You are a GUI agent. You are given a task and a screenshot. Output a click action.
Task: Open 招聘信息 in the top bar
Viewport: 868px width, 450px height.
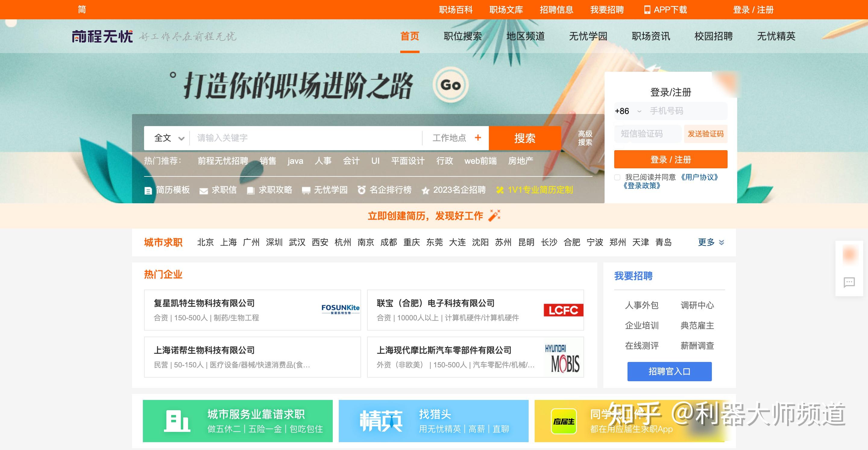[556, 10]
